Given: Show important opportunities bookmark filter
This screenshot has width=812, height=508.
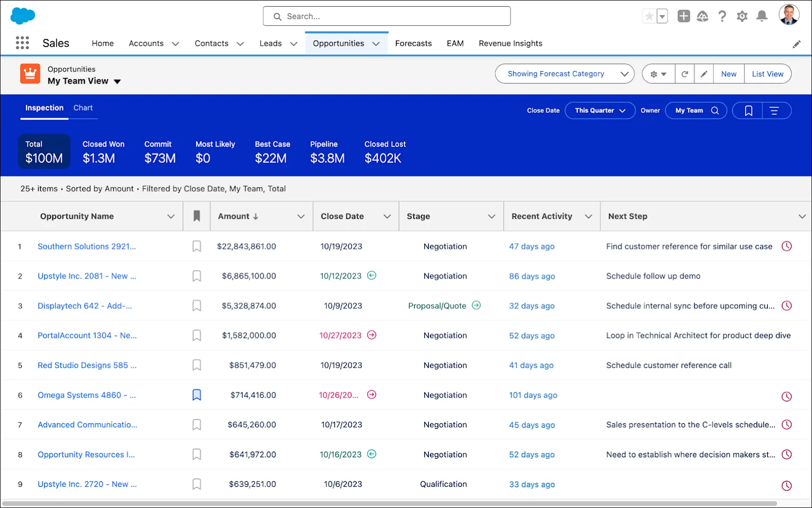Looking at the screenshot, I should pos(748,111).
